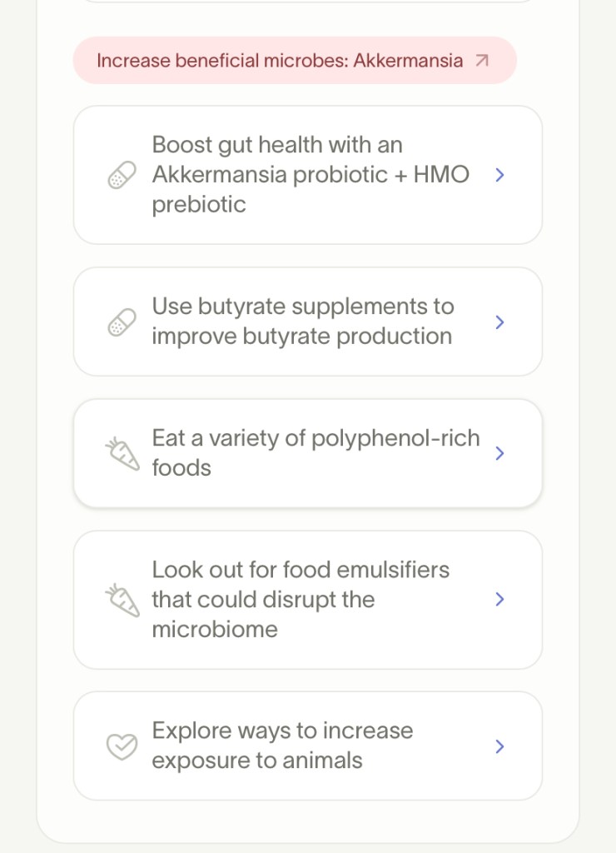Click the heart checkmark icon beside animal exposure
Image resolution: width=616 pixels, height=853 pixels.
point(122,746)
